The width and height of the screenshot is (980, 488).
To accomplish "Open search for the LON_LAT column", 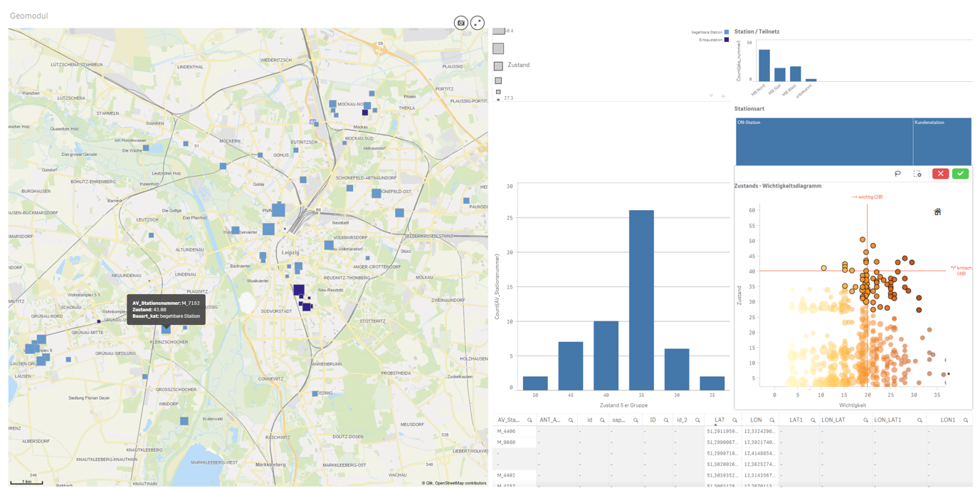I will (865, 420).
